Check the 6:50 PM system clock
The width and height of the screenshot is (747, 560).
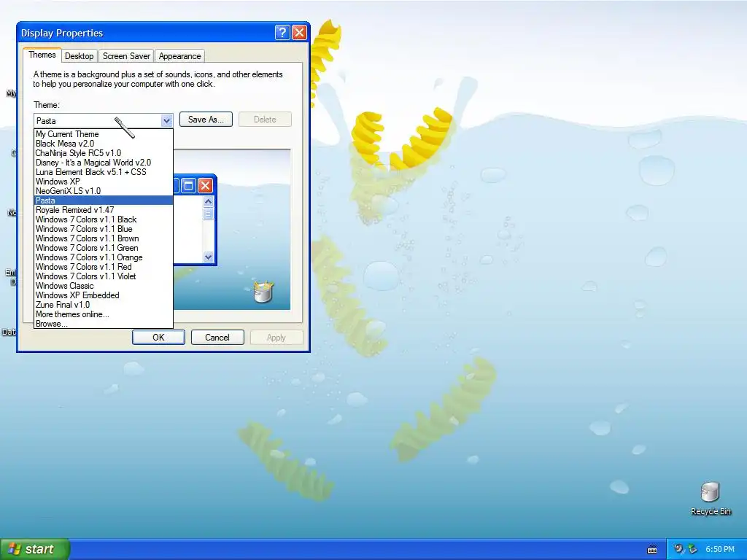click(x=720, y=549)
